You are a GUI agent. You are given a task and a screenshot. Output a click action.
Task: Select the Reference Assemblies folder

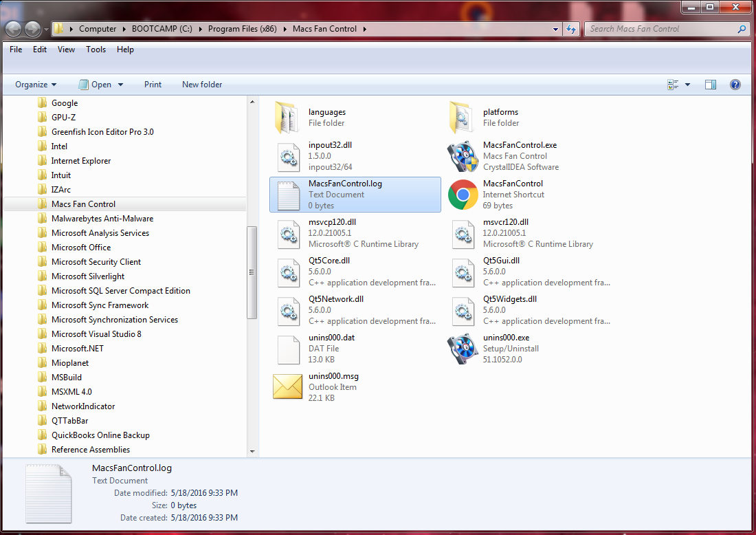[91, 450]
